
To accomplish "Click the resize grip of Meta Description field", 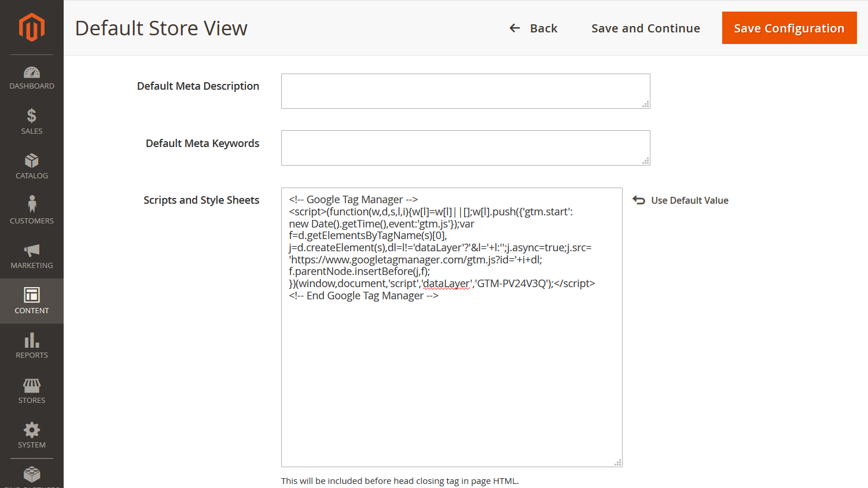I will point(646,104).
